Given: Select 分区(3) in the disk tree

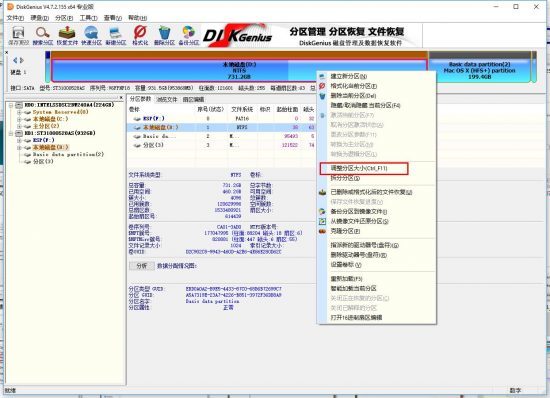Looking at the screenshot, I should click(x=43, y=161).
